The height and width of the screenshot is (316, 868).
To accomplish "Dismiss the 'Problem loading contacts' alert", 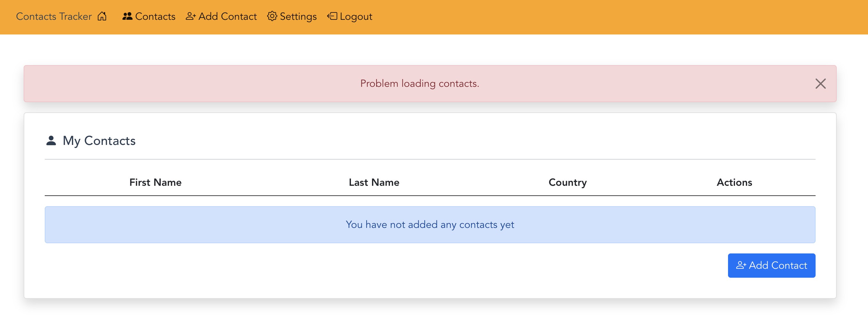I will pyautogui.click(x=820, y=83).
